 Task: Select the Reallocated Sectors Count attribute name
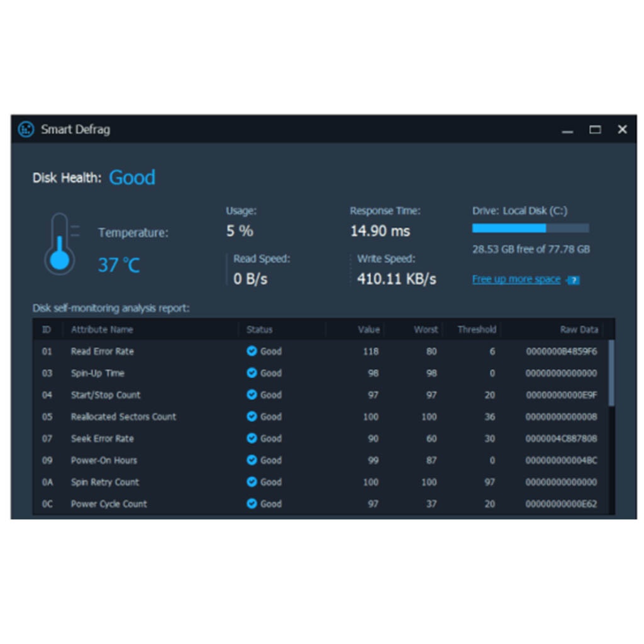pyautogui.click(x=123, y=417)
